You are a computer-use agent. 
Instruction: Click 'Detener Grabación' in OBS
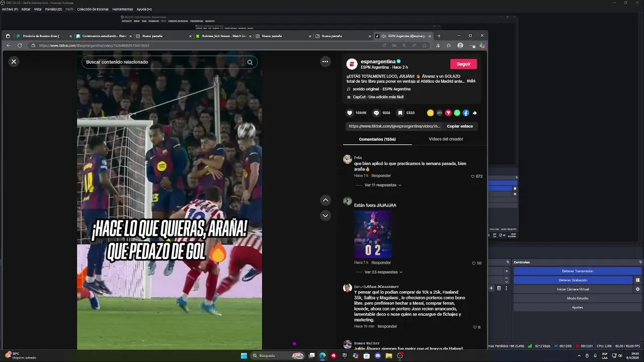pyautogui.click(x=573, y=280)
